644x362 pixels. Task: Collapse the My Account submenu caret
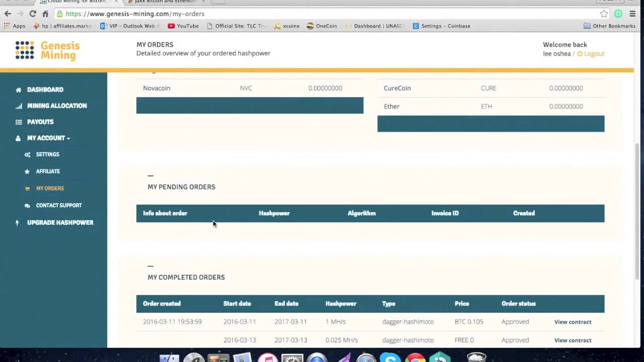(68, 139)
